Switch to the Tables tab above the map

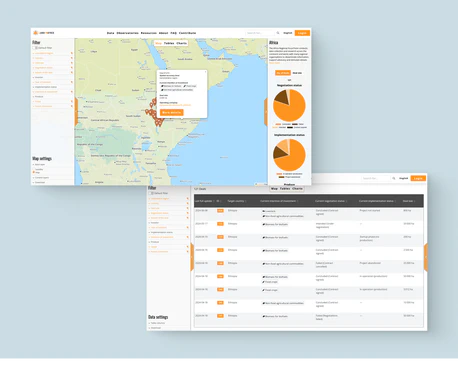(169, 43)
